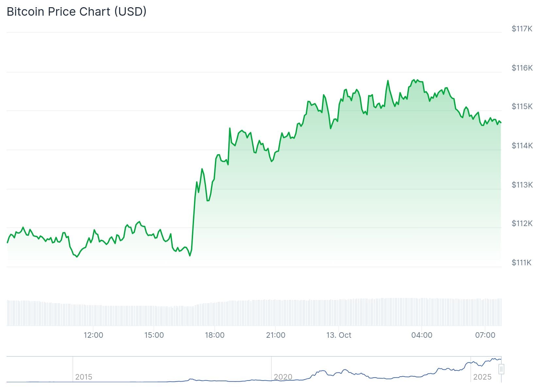Click the $115K price axis label

pos(522,106)
